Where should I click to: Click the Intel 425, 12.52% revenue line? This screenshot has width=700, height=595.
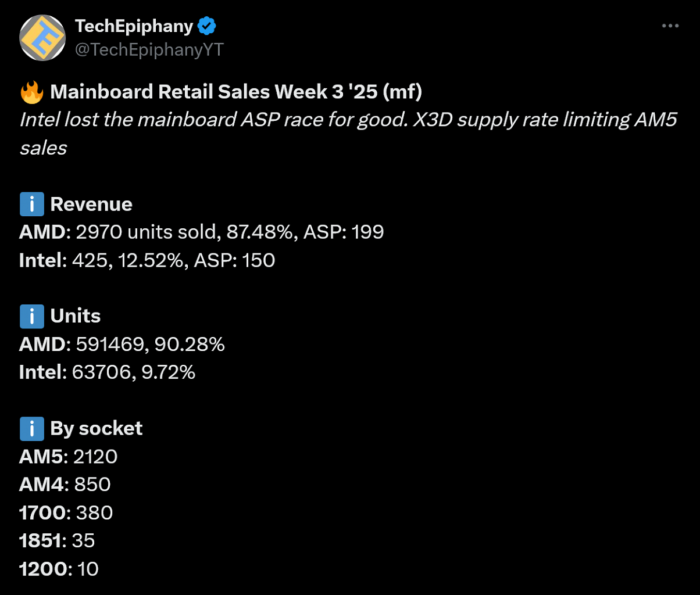(x=147, y=260)
